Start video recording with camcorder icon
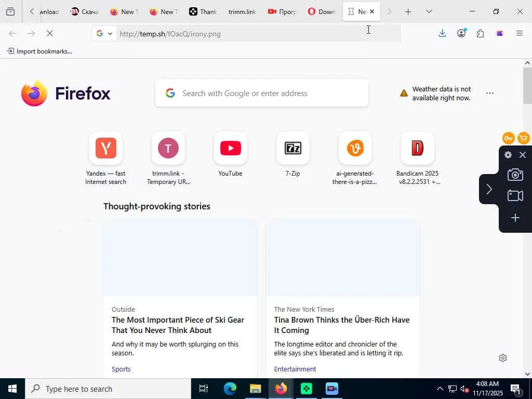Screen dimensions: 532x399 515,196
